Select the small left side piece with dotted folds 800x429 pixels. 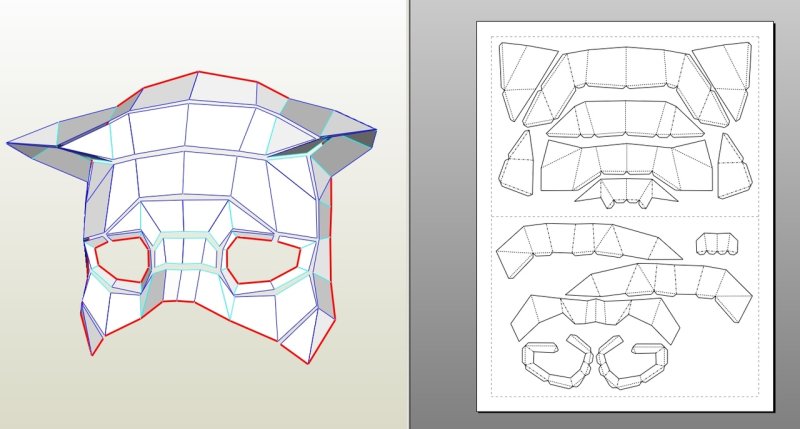pos(516,165)
